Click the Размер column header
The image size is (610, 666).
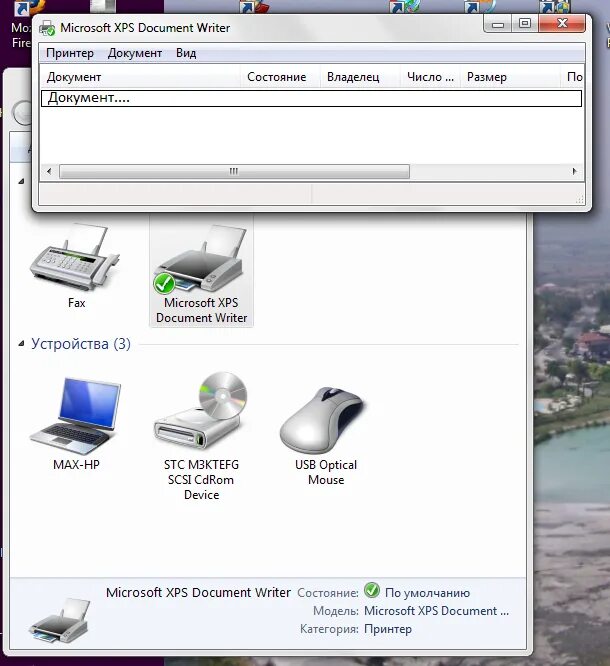coord(510,77)
